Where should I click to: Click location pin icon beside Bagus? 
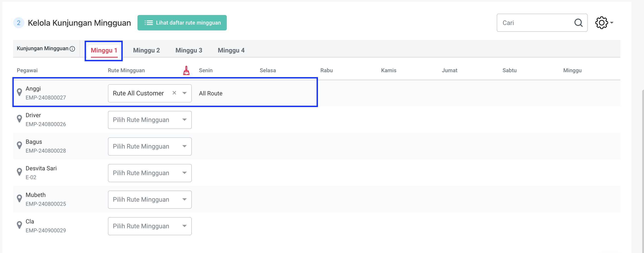pos(19,145)
